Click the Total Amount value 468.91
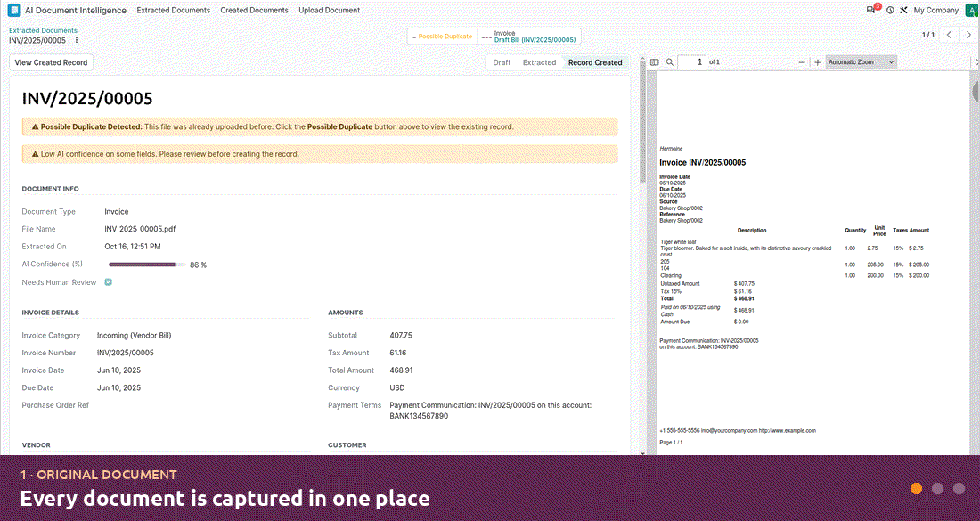 pos(401,370)
